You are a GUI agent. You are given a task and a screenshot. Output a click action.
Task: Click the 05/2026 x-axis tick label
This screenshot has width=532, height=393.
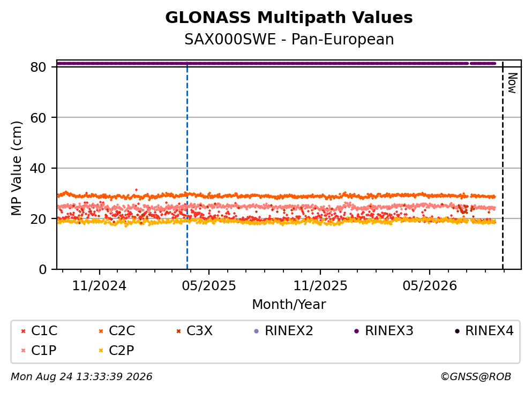point(430,286)
